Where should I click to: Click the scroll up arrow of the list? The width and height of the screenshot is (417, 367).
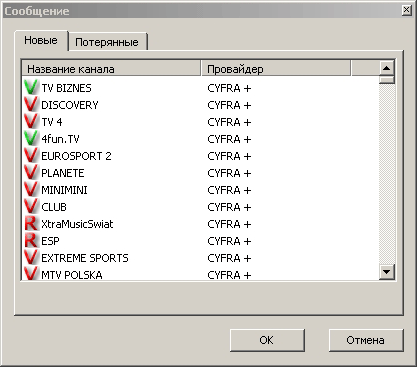click(387, 68)
